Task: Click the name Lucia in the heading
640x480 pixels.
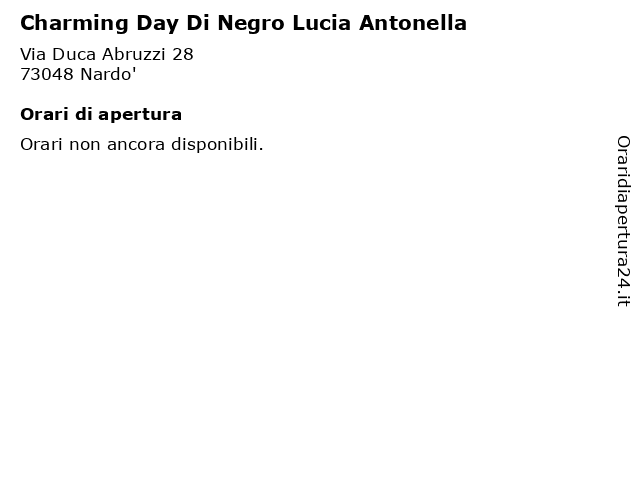Action: pos(322,23)
